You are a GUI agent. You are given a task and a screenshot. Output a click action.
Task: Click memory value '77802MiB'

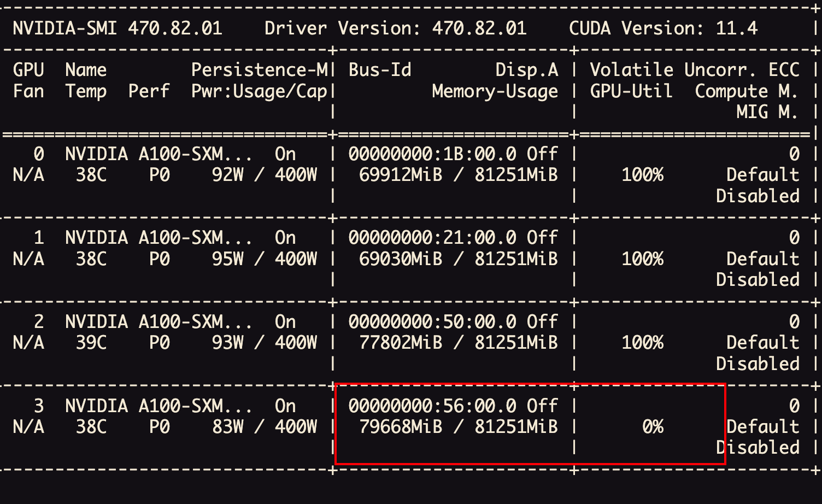pyautogui.click(x=401, y=343)
